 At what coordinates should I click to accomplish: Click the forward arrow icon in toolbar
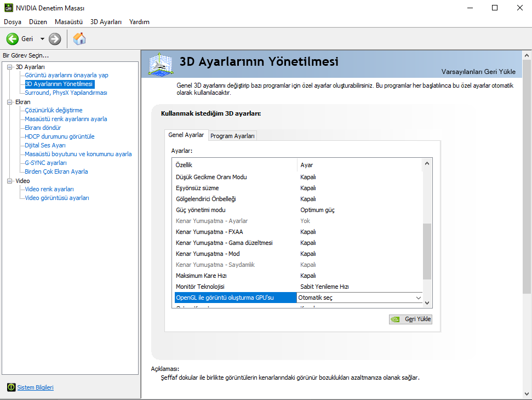tap(55, 39)
